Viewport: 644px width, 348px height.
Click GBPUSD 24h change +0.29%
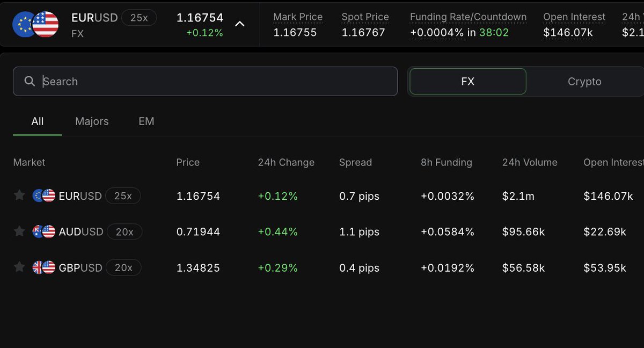click(x=277, y=267)
